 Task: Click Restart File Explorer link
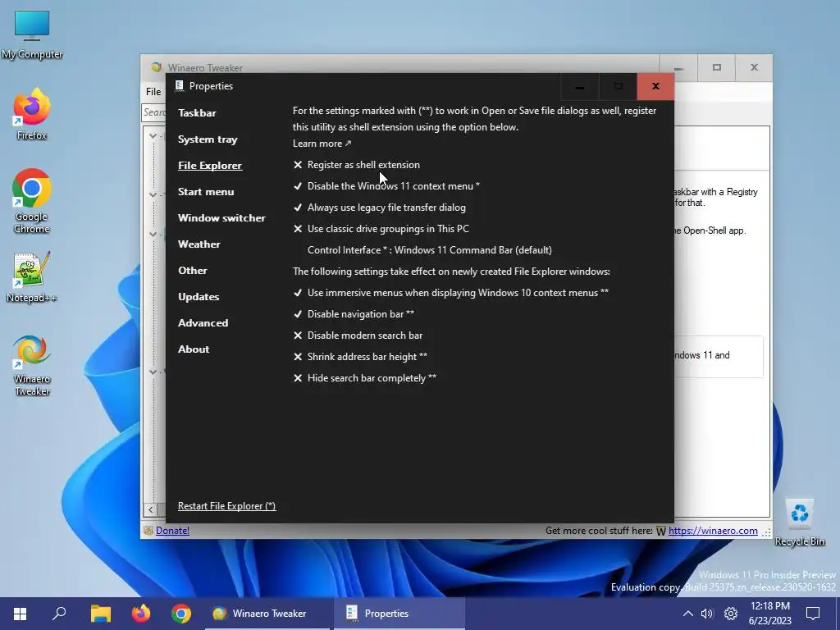226,506
